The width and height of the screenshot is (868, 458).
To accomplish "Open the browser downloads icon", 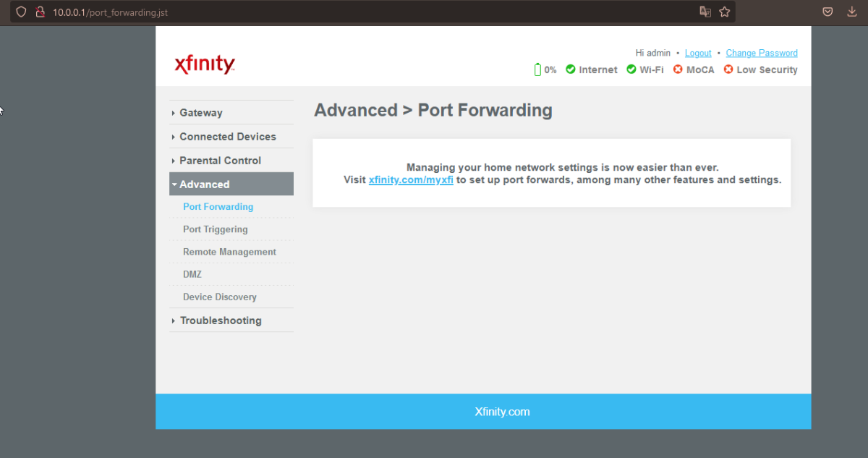I will tap(852, 12).
